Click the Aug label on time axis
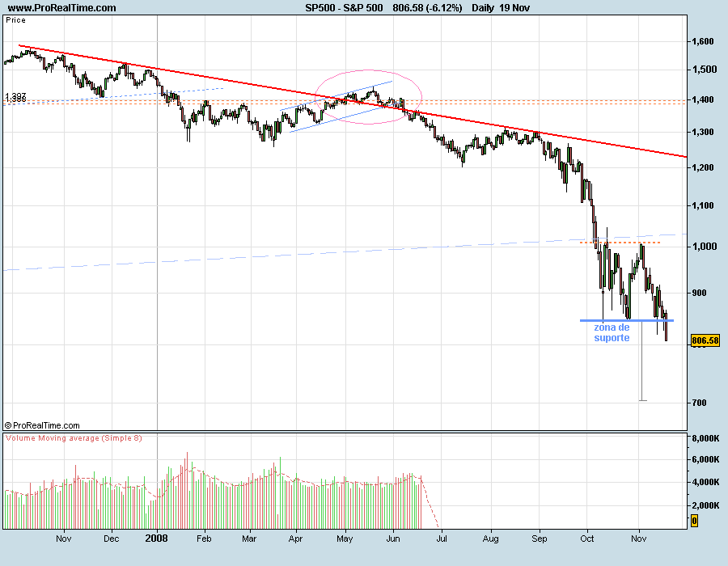Image resolution: width=728 pixels, height=566 pixels. 490,539
